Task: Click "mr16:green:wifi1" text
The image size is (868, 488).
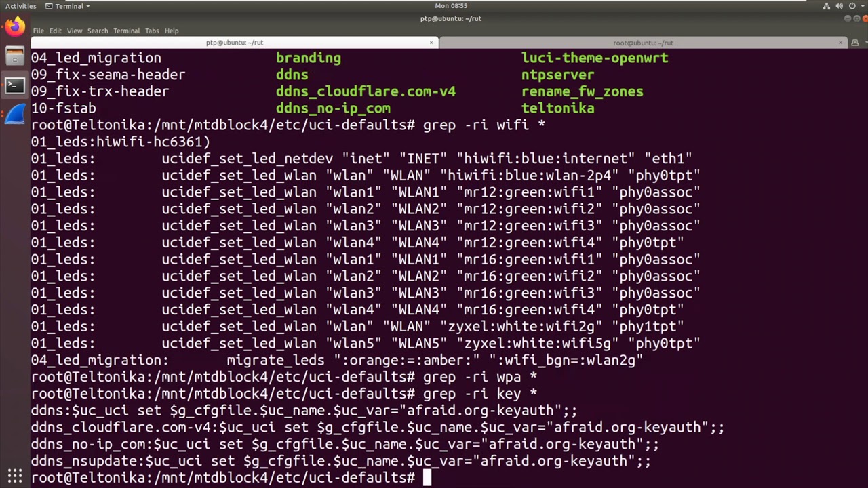Action: (x=529, y=260)
